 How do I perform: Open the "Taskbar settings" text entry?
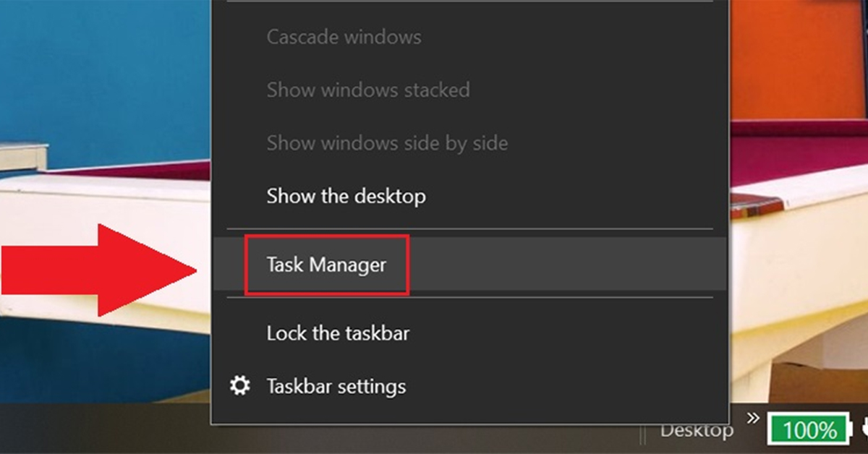tap(336, 386)
